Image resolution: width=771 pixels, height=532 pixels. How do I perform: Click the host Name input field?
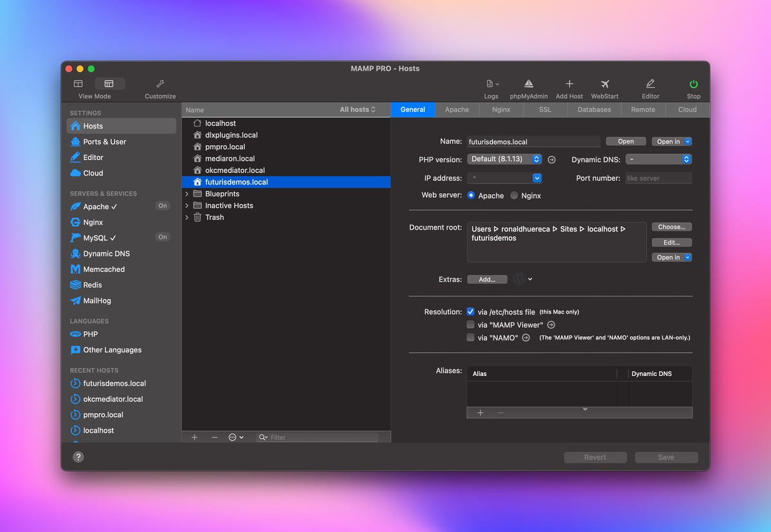click(533, 141)
